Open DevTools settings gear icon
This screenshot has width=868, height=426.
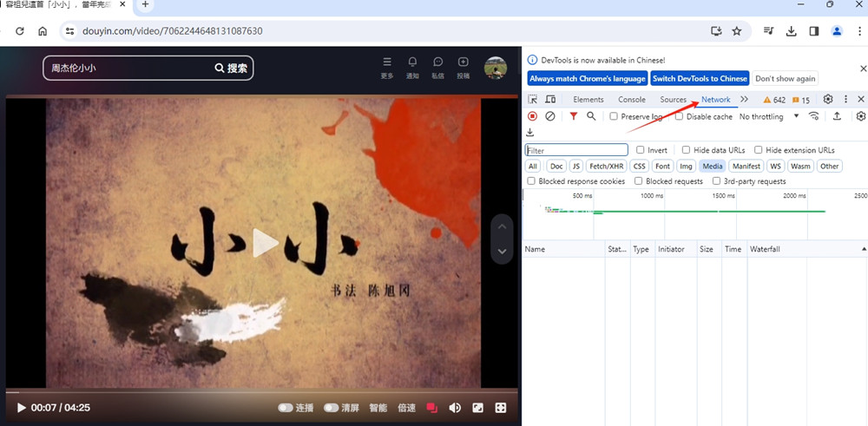[x=828, y=100]
